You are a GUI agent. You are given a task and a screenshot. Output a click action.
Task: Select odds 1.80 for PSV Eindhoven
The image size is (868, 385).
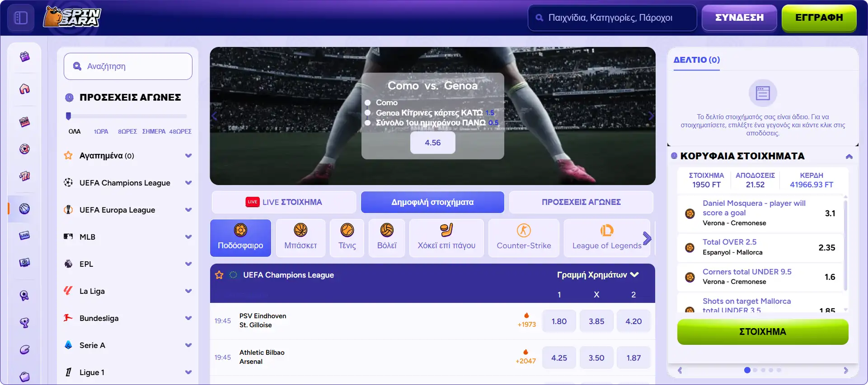(x=559, y=321)
